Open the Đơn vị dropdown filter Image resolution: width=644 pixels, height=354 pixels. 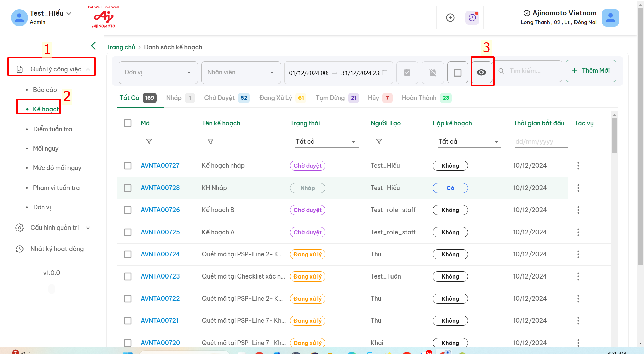click(158, 72)
